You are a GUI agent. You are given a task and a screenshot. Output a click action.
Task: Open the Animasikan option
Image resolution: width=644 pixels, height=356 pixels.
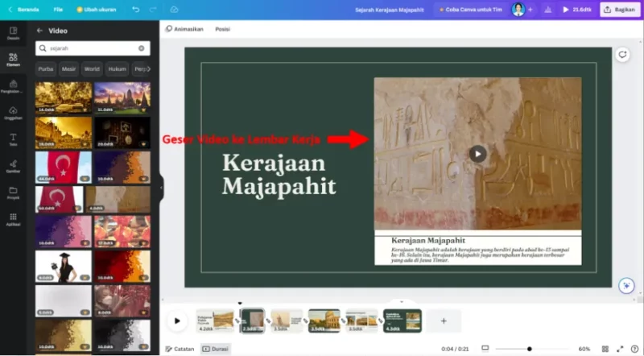(184, 29)
